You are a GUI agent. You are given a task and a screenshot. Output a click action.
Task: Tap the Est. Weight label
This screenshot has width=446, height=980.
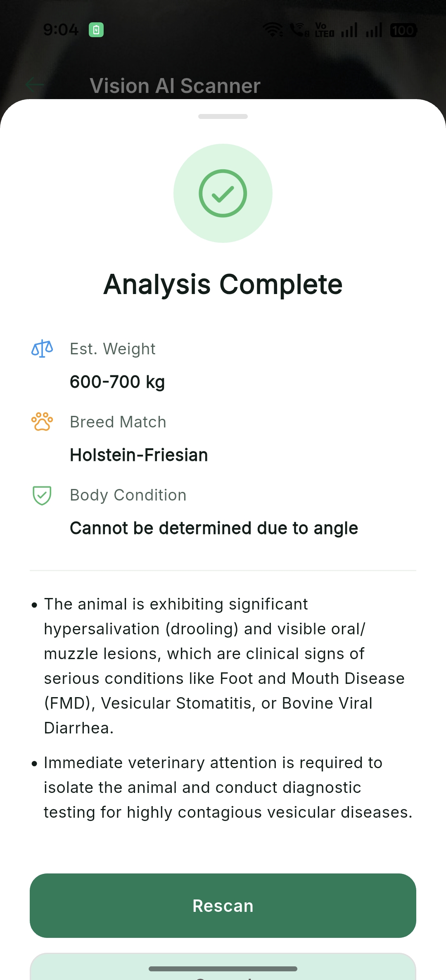[x=113, y=349]
